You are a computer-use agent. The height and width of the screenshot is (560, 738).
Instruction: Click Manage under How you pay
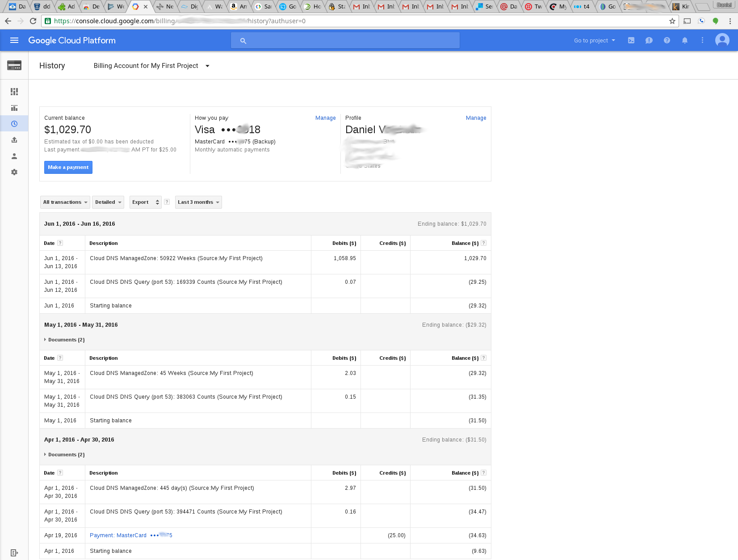[325, 118]
